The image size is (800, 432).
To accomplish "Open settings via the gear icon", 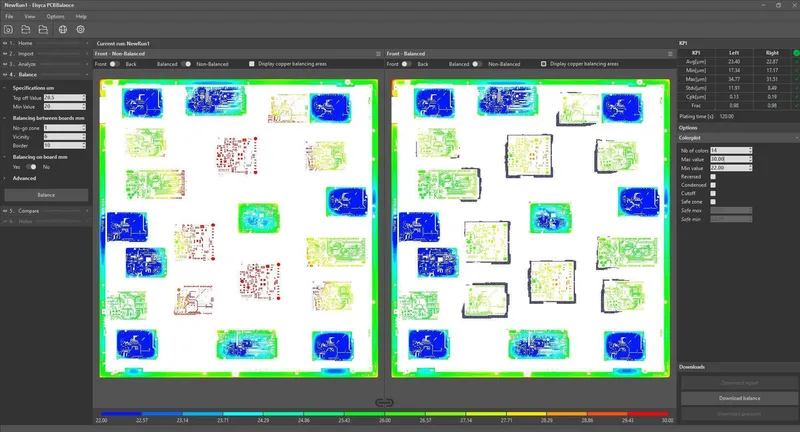I will pyautogui.click(x=81, y=30).
